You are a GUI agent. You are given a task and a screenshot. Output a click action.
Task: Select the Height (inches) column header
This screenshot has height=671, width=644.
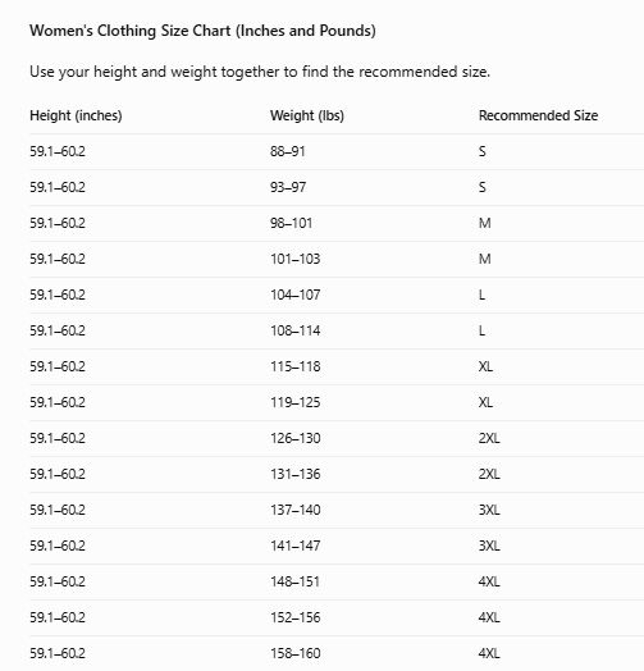pos(76,116)
